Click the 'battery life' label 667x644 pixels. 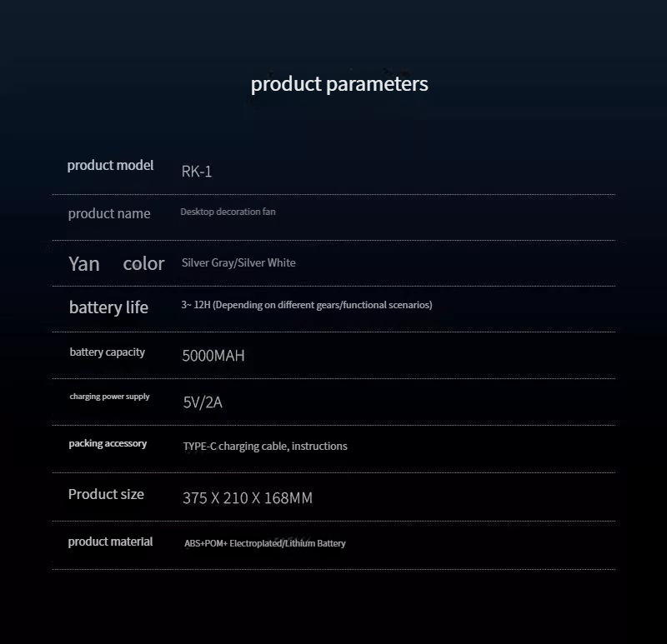coord(108,307)
